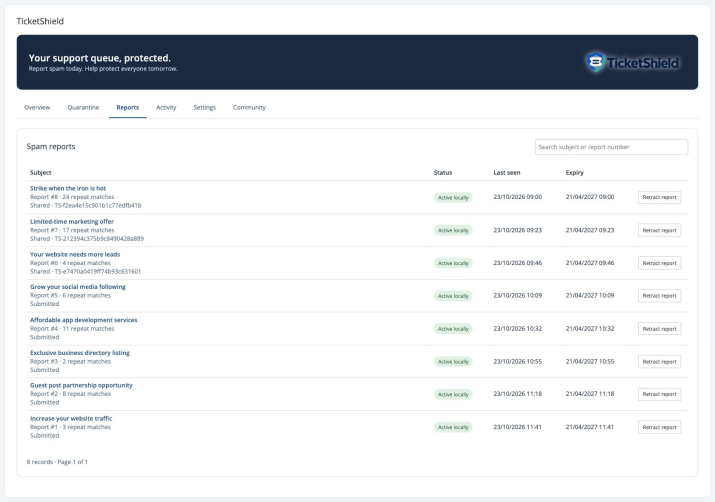Click shared ID 'TS-f2ea4e15c901b1c77edfb41b'
Screen dimensions: 715x502
coord(98,206)
